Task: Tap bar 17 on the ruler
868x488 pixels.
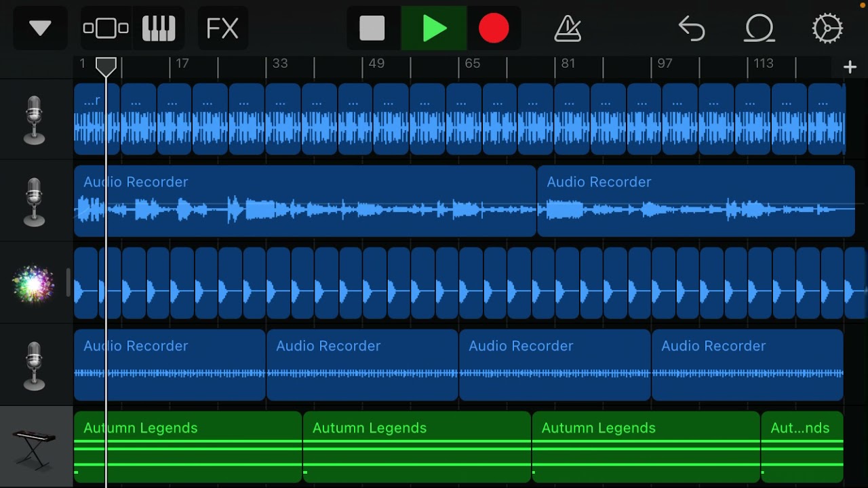Action: point(182,64)
